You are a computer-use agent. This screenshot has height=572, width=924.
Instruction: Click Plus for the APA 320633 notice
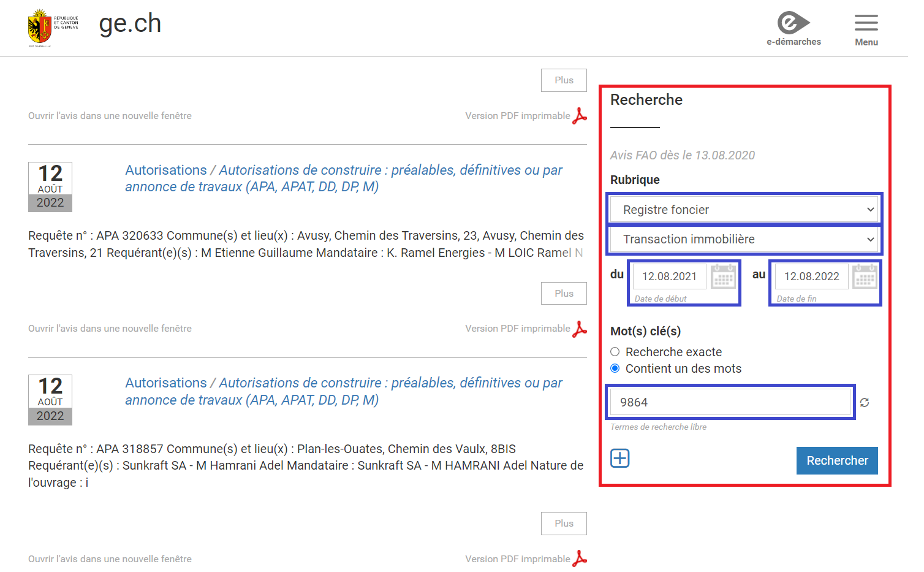pyautogui.click(x=564, y=294)
